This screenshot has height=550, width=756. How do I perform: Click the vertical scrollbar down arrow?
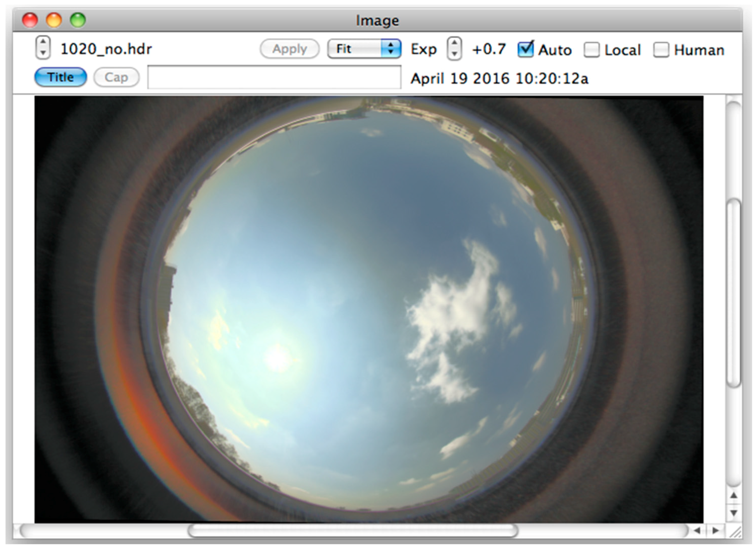[734, 513]
